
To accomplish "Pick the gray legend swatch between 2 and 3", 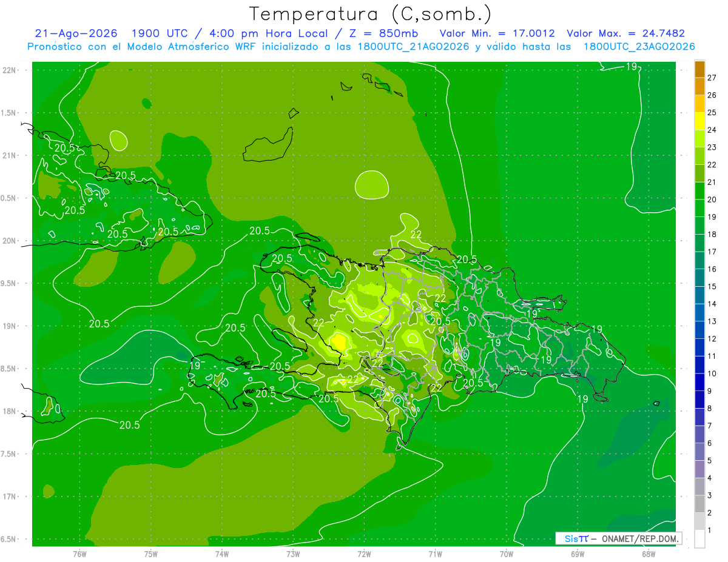I will tap(699, 504).
